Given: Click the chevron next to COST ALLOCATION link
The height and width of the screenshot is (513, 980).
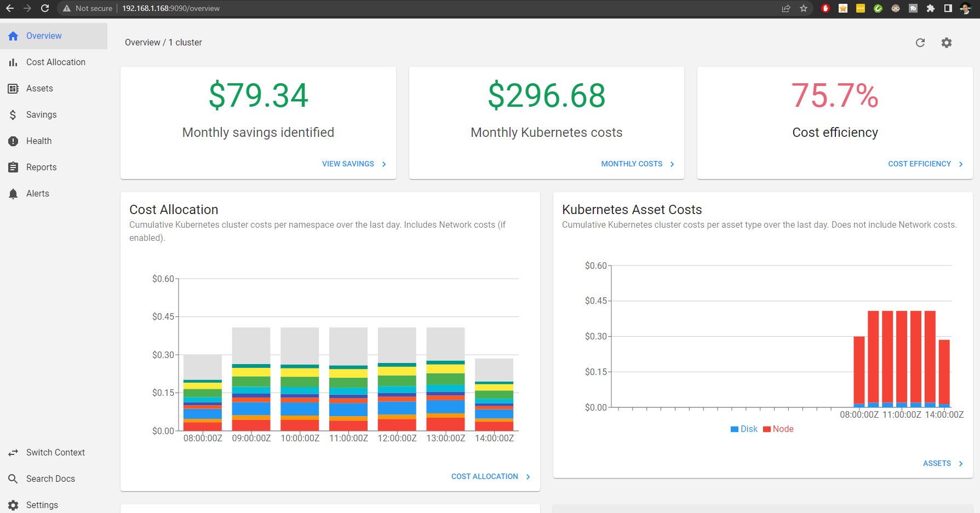Looking at the screenshot, I should coord(528,477).
